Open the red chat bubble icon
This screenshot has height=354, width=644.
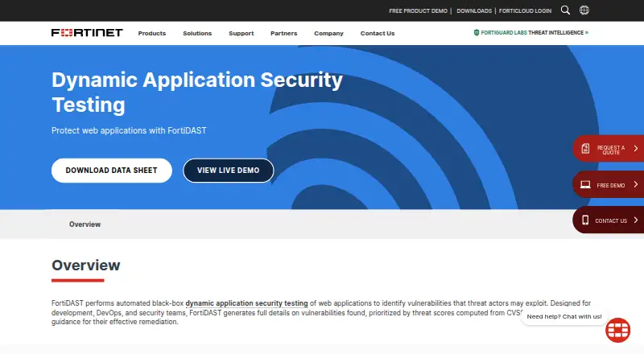tap(617, 330)
